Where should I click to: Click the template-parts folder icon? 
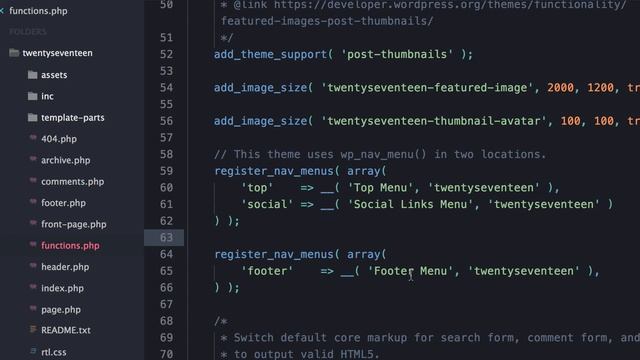(33, 118)
